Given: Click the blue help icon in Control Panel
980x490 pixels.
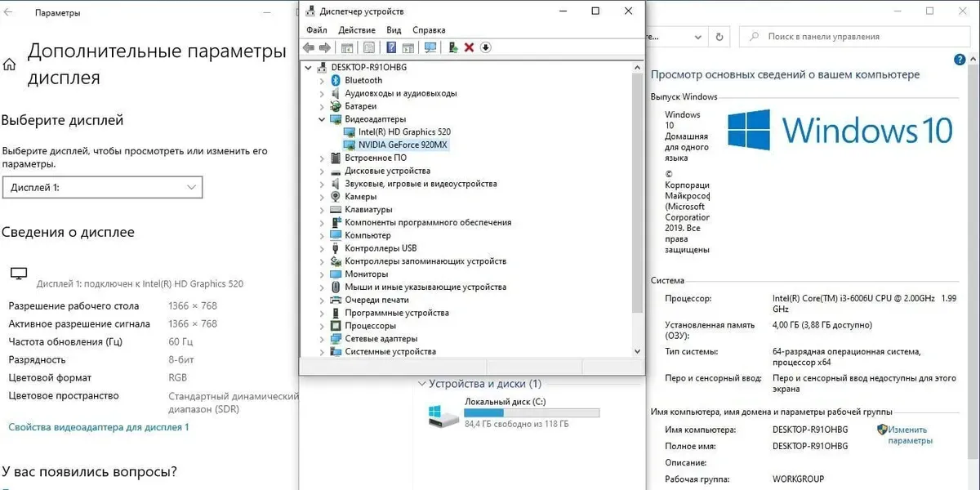Looking at the screenshot, I should click(960, 60).
